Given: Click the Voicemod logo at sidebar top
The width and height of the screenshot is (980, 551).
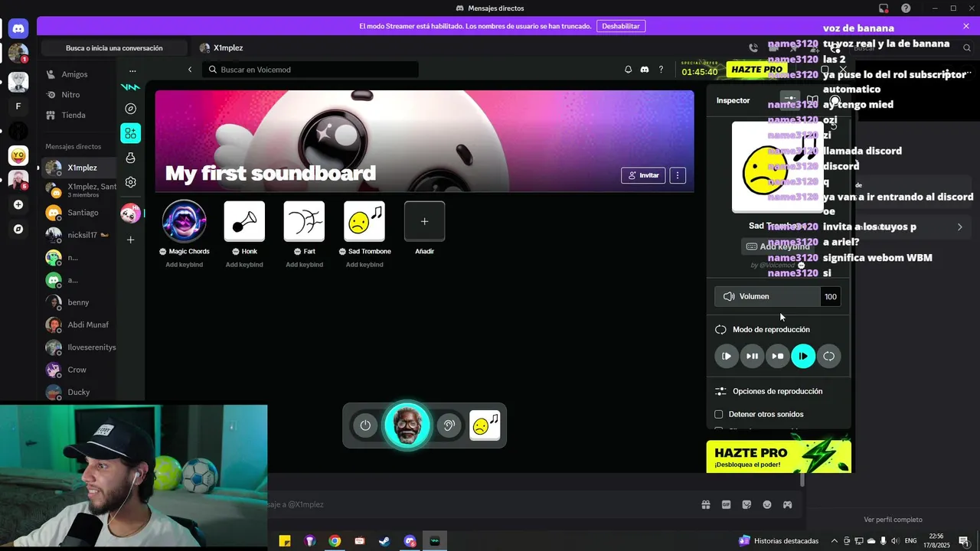Looking at the screenshot, I should click(131, 87).
